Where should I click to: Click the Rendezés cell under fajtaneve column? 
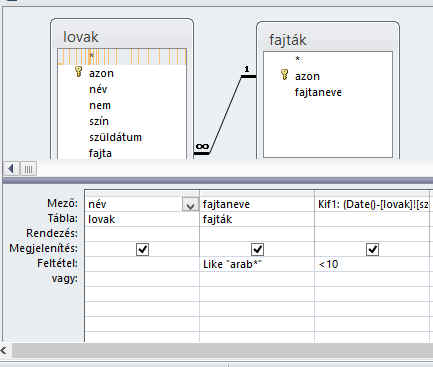point(257,234)
